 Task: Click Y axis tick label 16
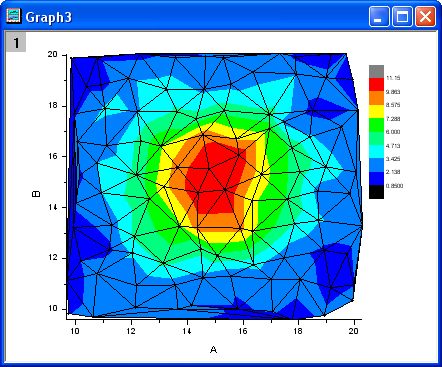pyautogui.click(x=53, y=156)
